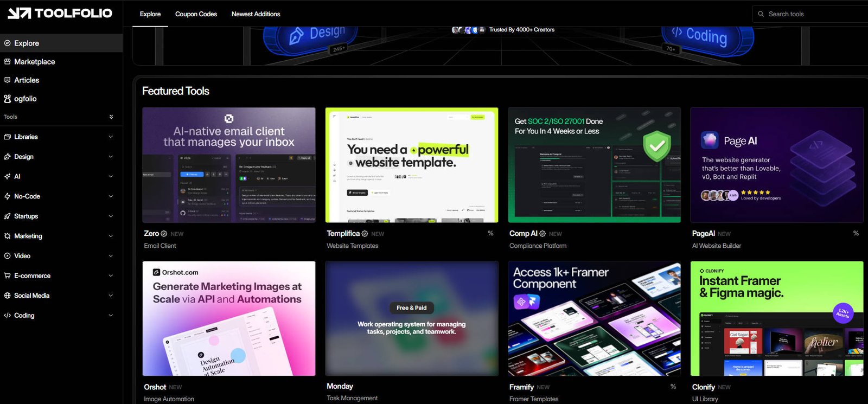Select the Explore tab in top nav
The width and height of the screenshot is (868, 404).
click(x=150, y=14)
